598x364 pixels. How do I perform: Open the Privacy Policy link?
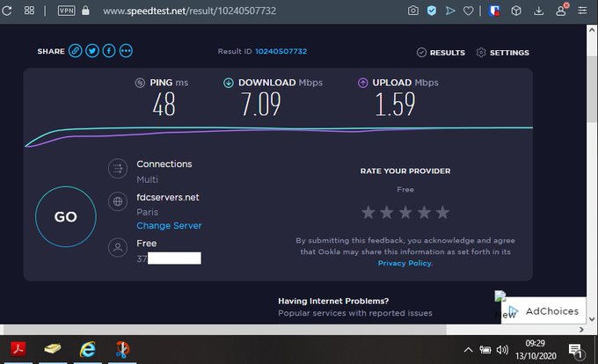pyautogui.click(x=405, y=263)
